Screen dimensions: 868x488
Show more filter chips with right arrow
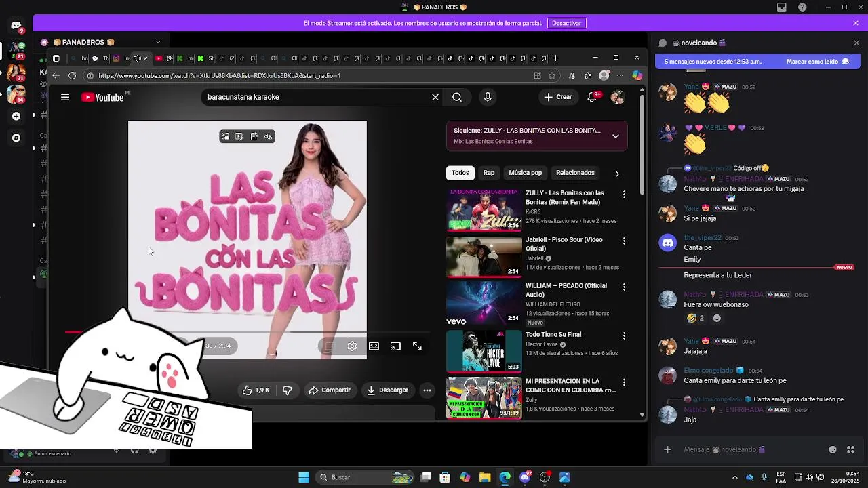coord(616,174)
